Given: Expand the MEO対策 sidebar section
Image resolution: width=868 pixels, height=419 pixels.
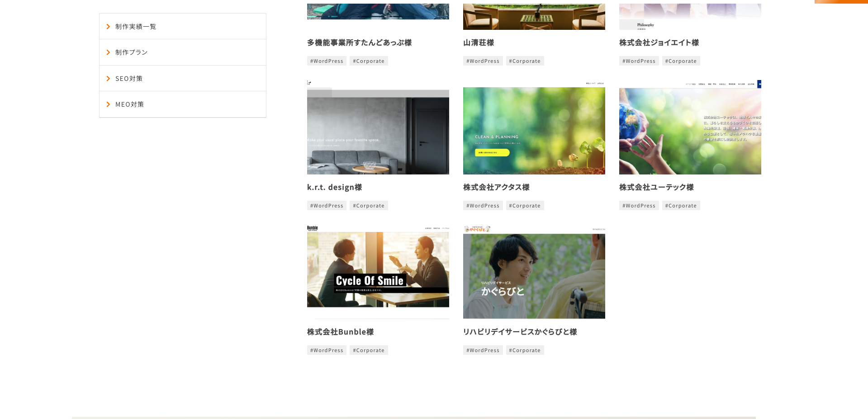Looking at the screenshot, I should pyautogui.click(x=130, y=104).
